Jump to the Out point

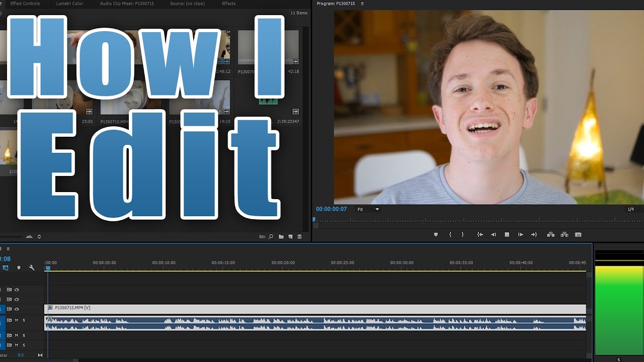point(534,235)
